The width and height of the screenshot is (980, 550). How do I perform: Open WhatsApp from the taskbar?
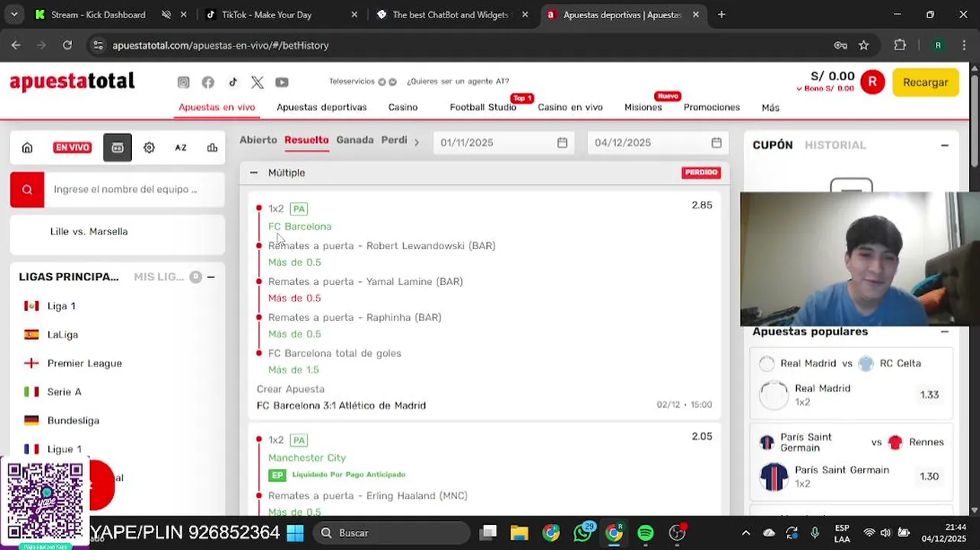583,532
